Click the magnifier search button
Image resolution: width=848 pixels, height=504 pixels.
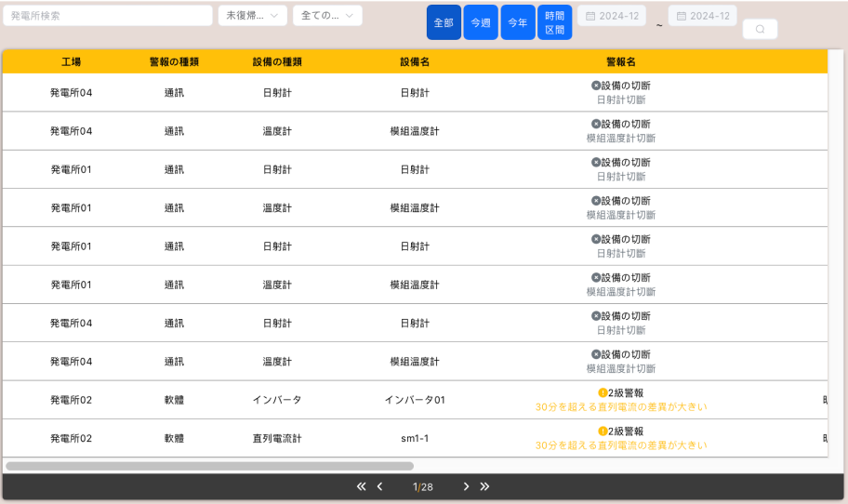click(760, 29)
